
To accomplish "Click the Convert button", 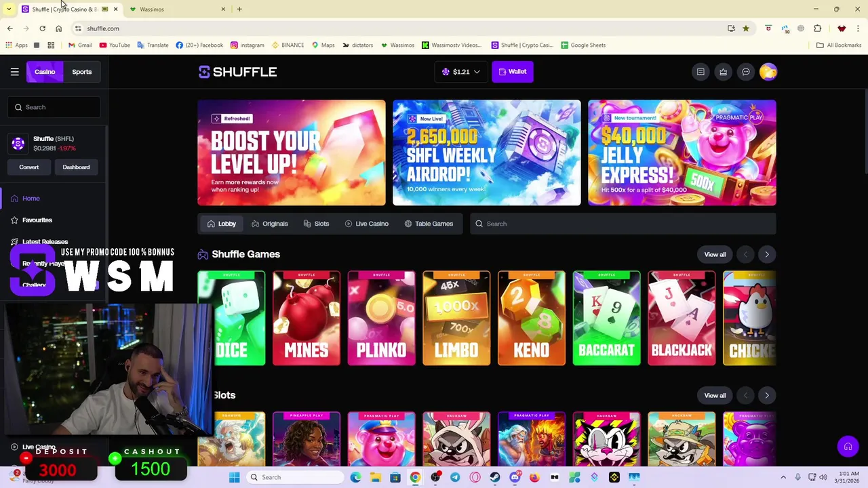I will [x=29, y=167].
